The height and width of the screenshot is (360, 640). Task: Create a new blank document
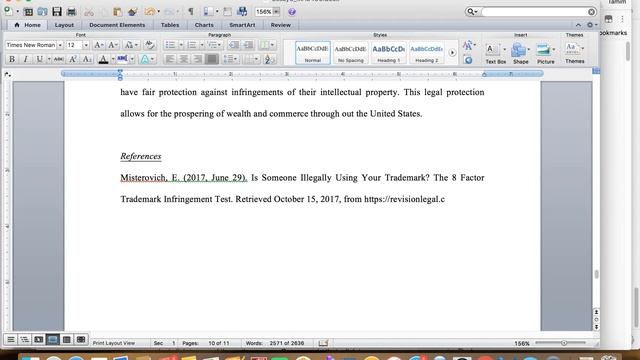tap(8, 11)
